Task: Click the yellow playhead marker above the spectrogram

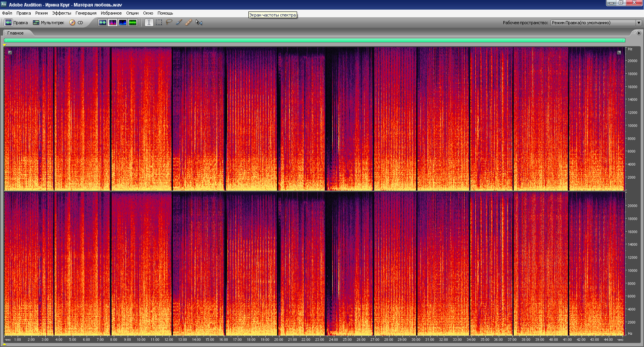Action: [5, 45]
